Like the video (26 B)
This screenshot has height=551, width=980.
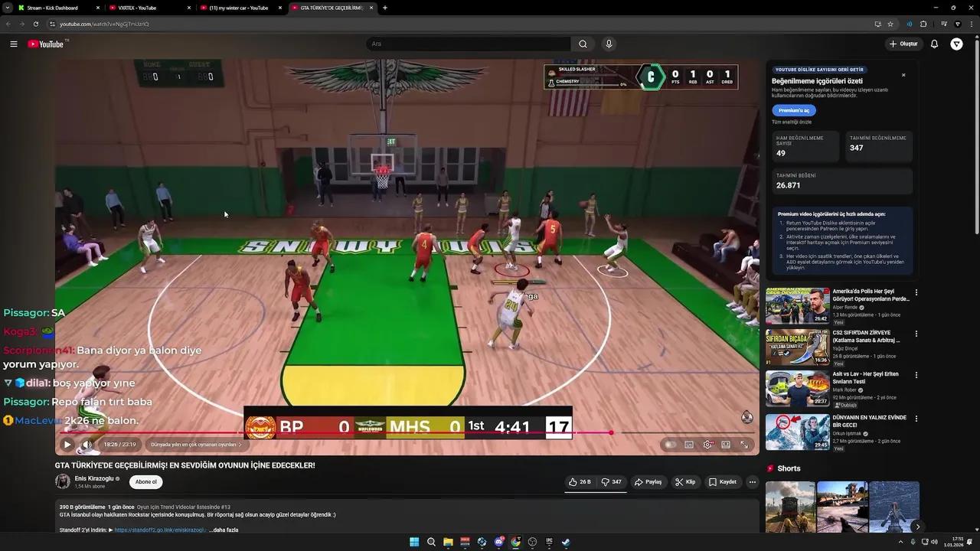(580, 482)
